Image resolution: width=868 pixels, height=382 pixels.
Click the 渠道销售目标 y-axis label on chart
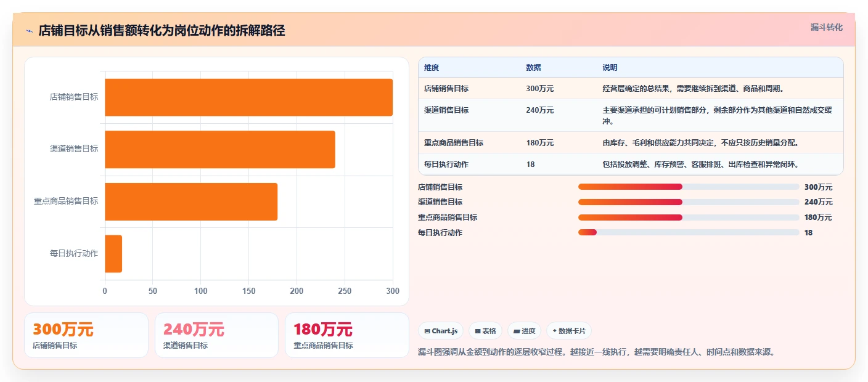tap(74, 149)
